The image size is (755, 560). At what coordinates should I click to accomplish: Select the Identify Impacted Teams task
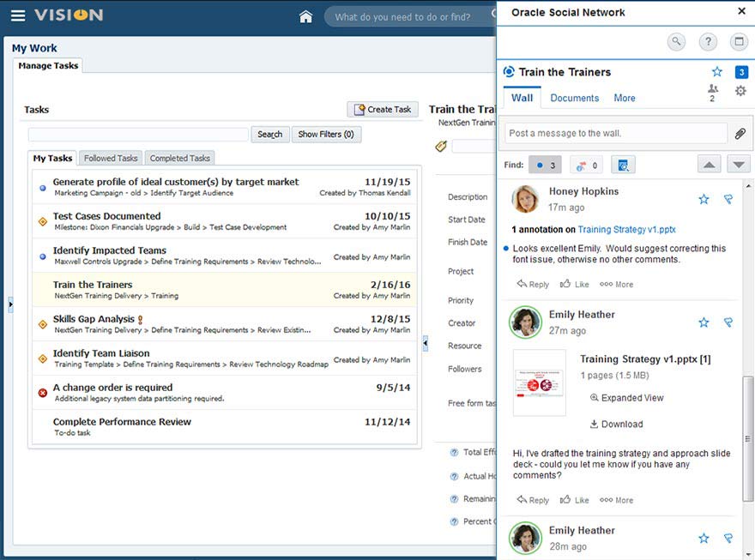point(225,256)
